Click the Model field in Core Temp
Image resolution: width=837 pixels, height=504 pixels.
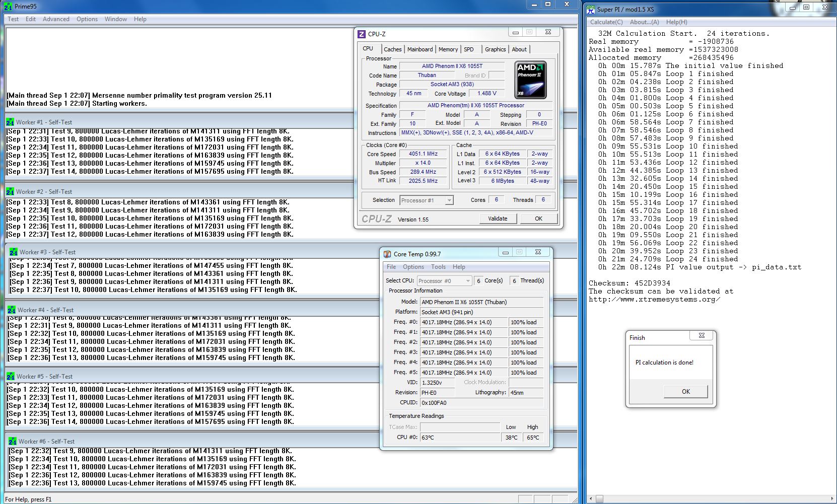481,302
